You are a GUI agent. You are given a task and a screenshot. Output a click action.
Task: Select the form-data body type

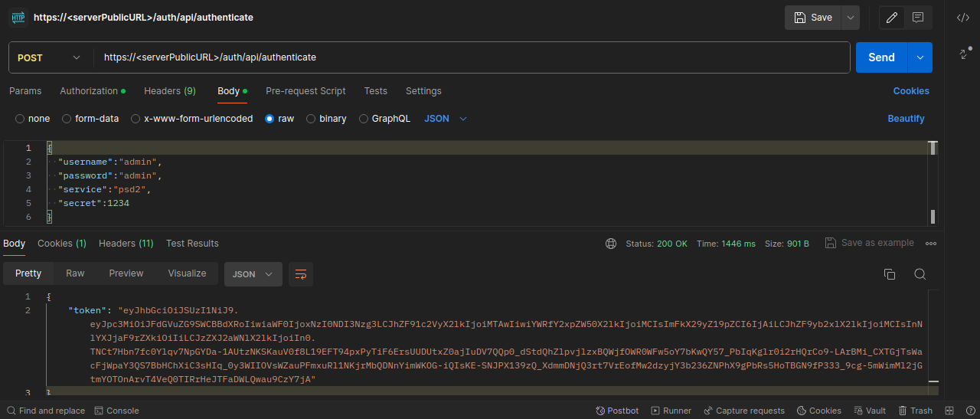pyautogui.click(x=67, y=119)
